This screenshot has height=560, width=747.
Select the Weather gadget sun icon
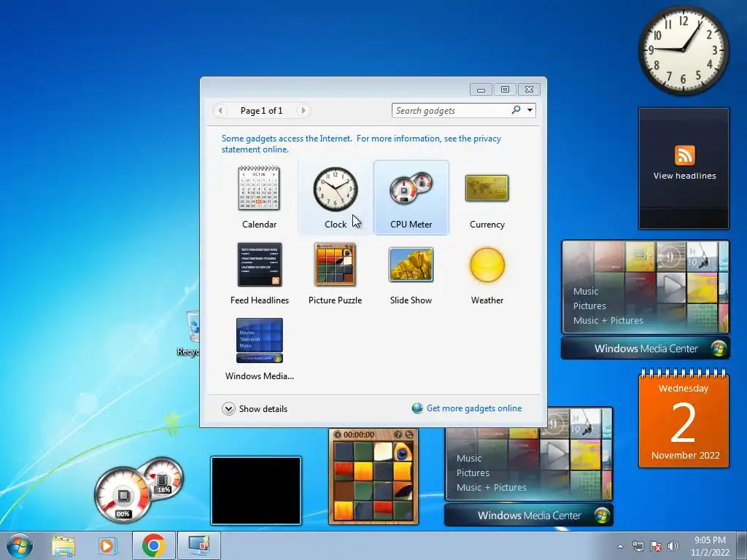487,265
